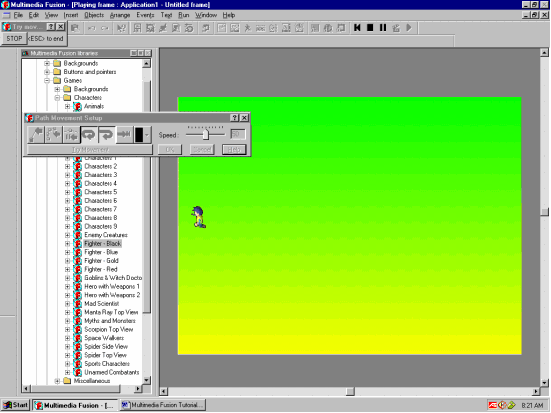
Task: Expand the Animals library node
Action: (x=67, y=106)
